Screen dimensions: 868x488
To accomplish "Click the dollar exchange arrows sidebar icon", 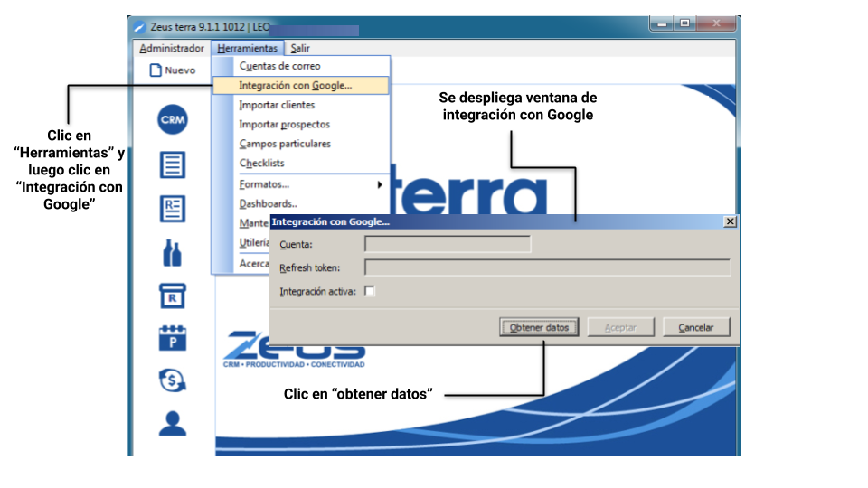I will click(173, 380).
